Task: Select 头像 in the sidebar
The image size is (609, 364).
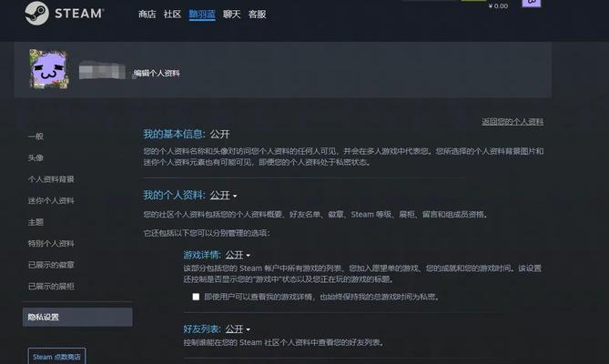Action: pos(36,157)
